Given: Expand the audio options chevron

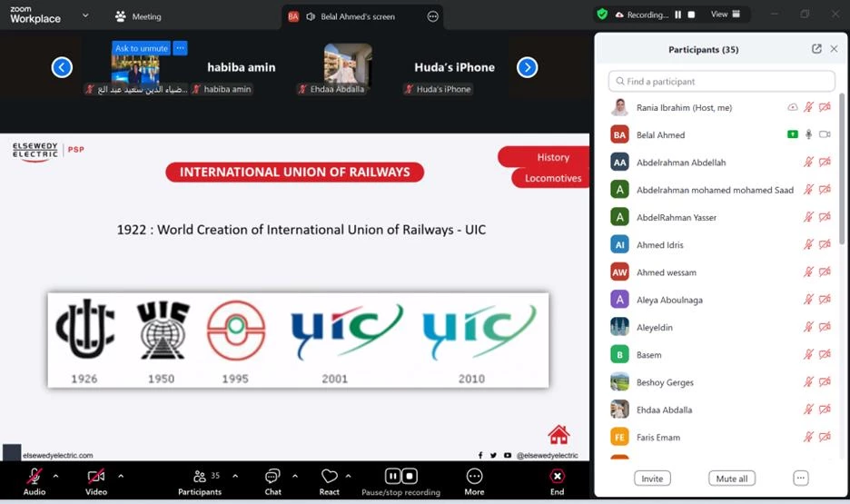Looking at the screenshot, I should pos(55,476).
